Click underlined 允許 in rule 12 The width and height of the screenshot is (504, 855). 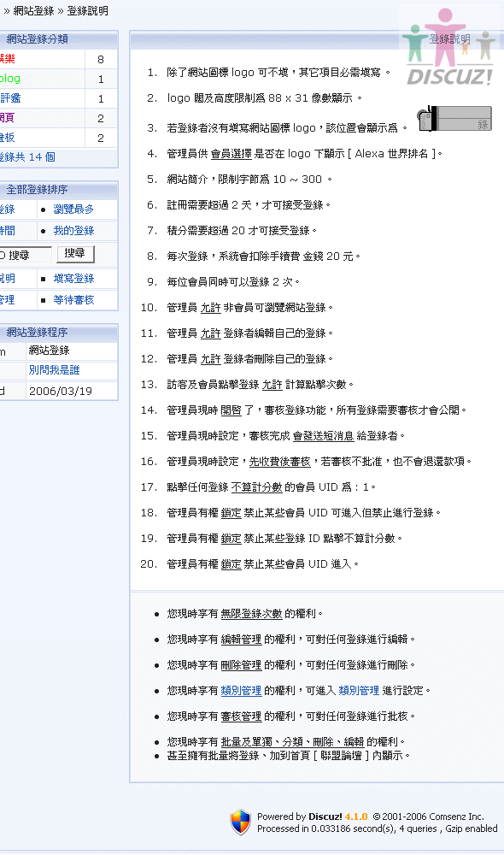point(210,359)
